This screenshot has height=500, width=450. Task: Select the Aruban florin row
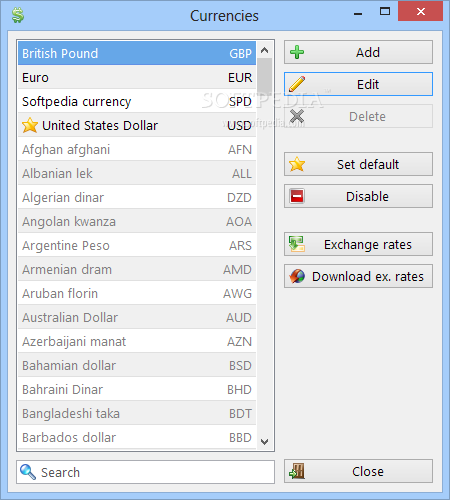[137, 293]
